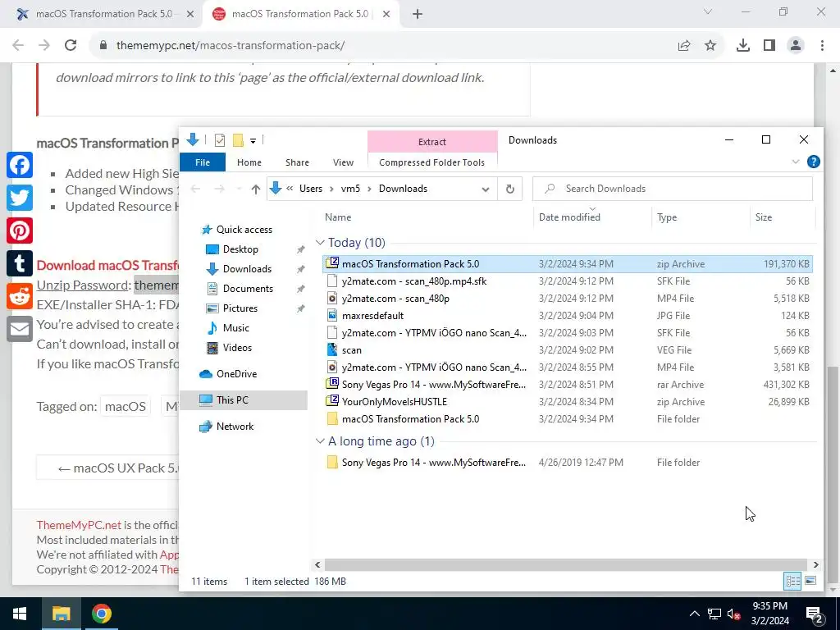Switch to Details view icon
This screenshot has width=840, height=630.
click(x=792, y=582)
